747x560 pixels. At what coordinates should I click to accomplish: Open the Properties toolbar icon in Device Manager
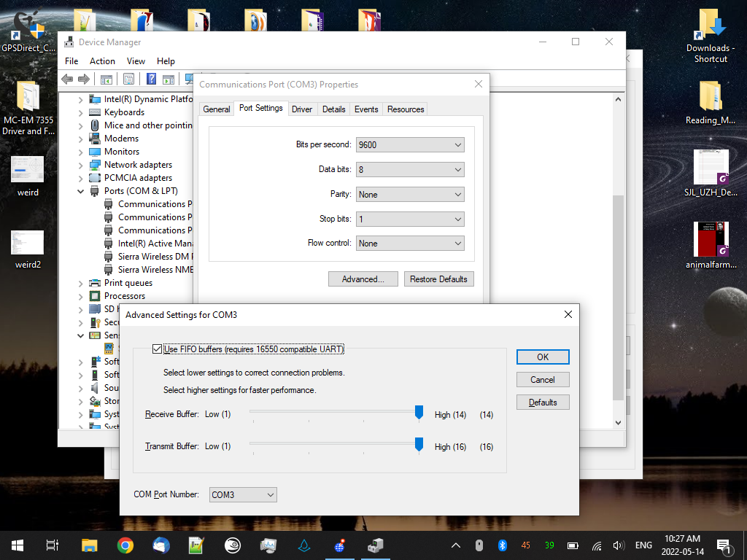128,79
